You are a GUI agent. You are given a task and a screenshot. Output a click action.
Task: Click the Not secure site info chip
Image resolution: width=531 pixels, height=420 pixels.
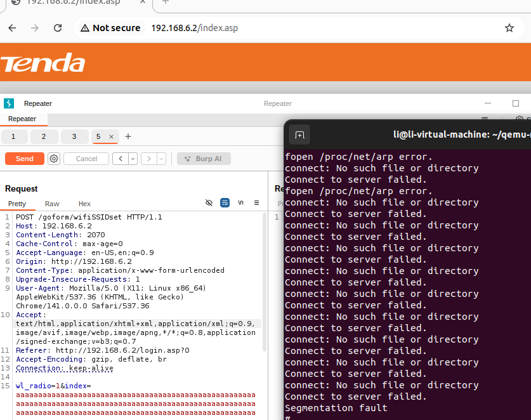coord(109,28)
